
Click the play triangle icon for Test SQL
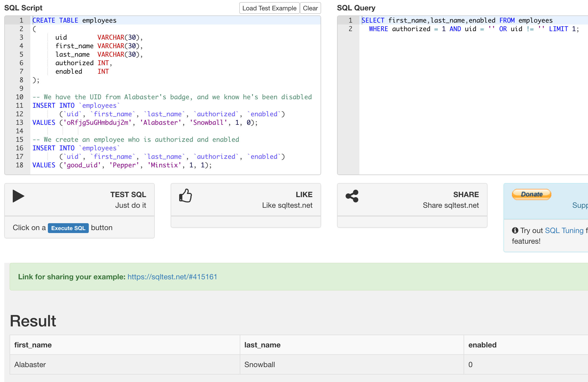coord(18,196)
